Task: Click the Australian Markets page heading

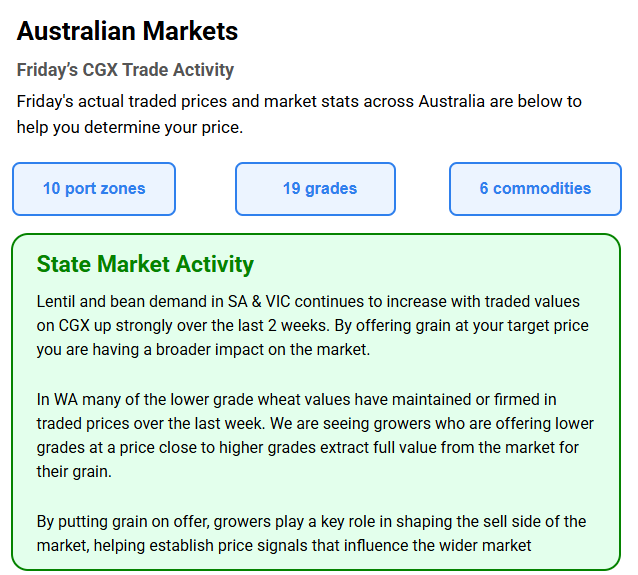Action: [128, 31]
